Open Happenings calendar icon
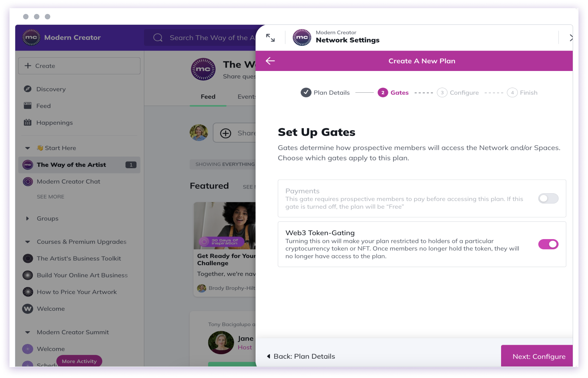588x378 pixels. coord(28,122)
